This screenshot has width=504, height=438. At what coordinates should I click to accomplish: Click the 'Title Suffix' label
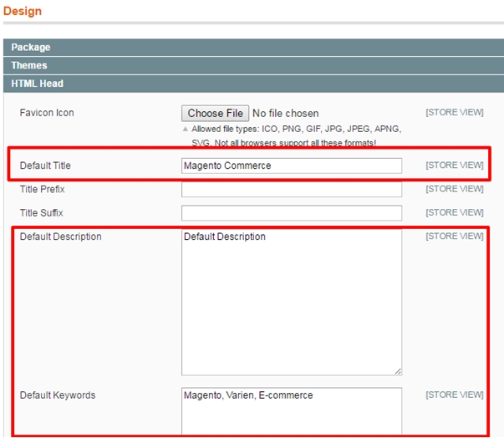tap(42, 213)
